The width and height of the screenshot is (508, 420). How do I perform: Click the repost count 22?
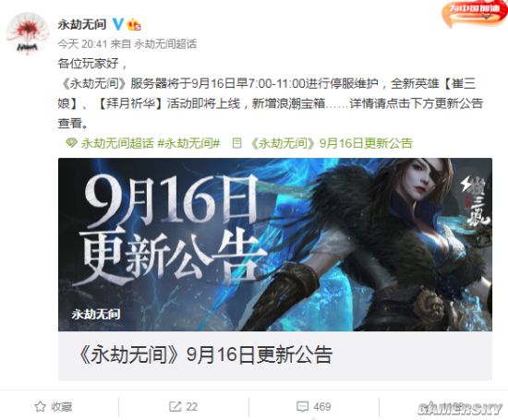click(x=192, y=407)
